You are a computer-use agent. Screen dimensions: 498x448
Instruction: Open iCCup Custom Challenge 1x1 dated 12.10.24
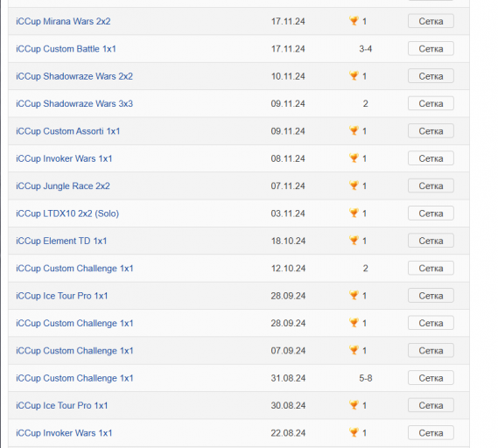(x=74, y=269)
